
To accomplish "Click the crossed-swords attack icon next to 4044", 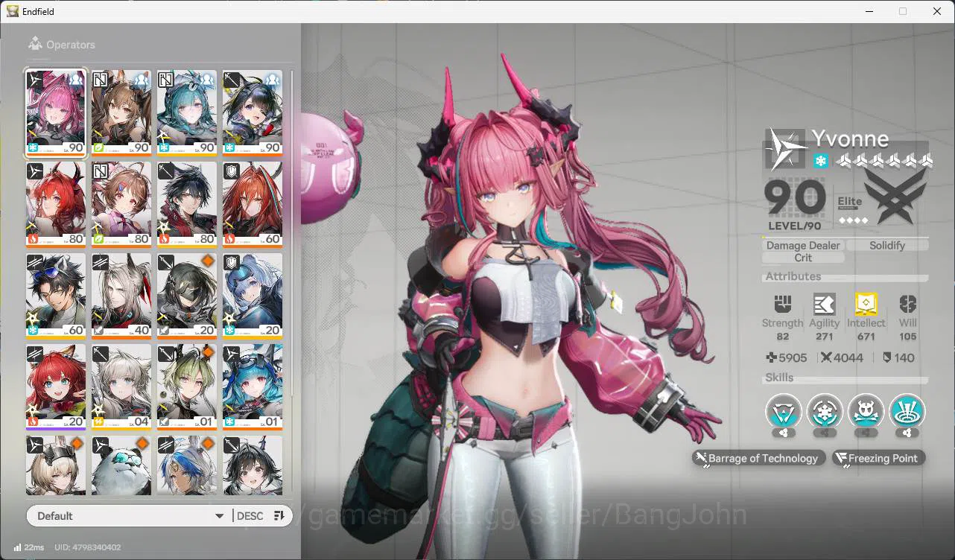I will (826, 357).
